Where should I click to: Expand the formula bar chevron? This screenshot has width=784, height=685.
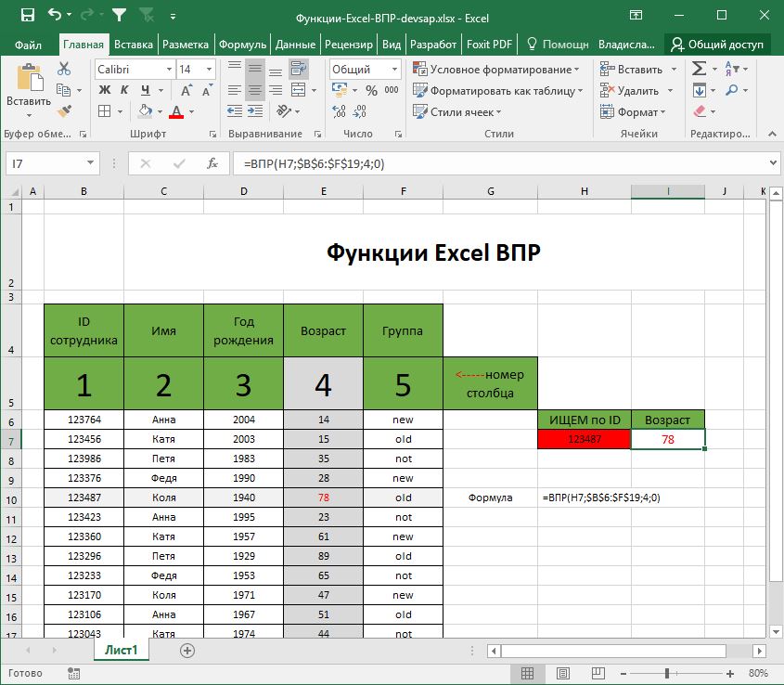pos(773,163)
